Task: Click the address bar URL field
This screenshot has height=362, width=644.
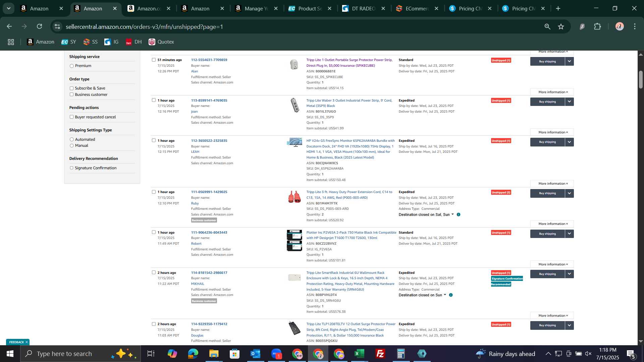Action: [x=302, y=26]
